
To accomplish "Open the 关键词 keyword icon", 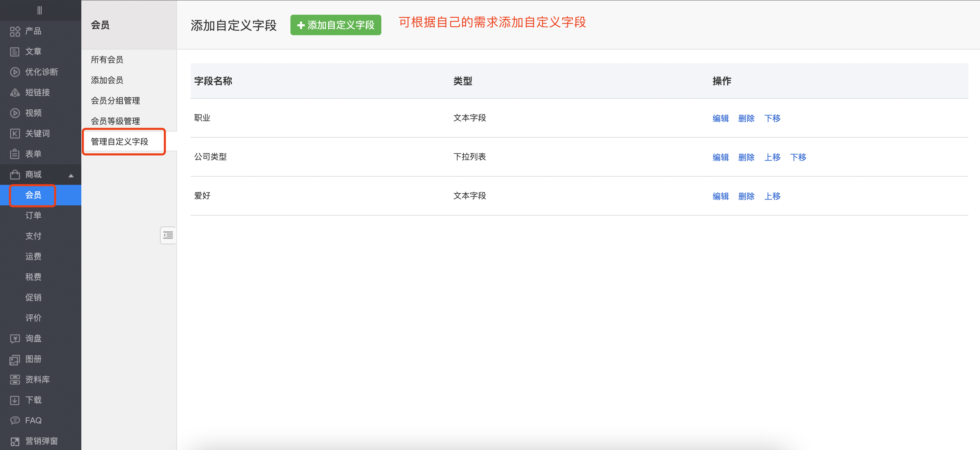I will tap(15, 134).
